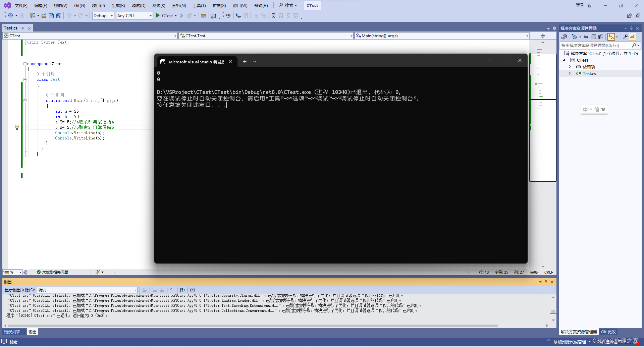Click the lightbulb quick actions icon in editor margin
Screen dimensions: 644x347
[17, 127]
